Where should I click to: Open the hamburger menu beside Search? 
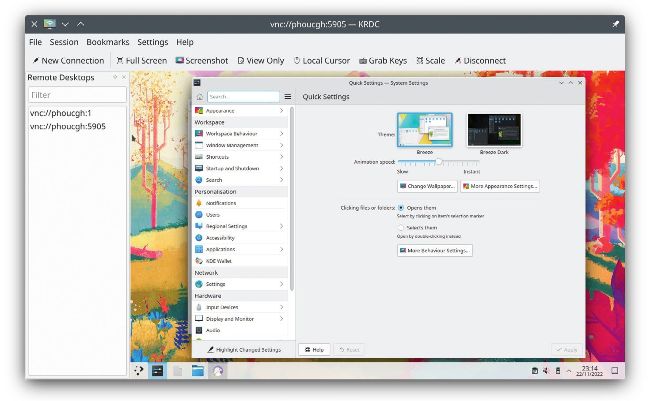(x=288, y=97)
